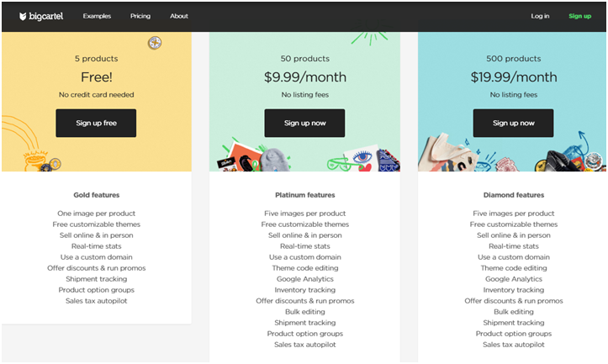608x364 pixels.
Task: Click the blue eye illustration
Action: pos(362,156)
